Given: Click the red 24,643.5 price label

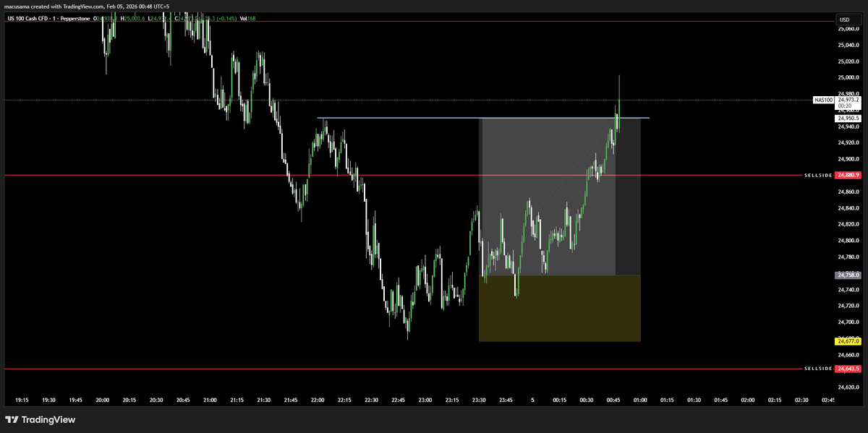Looking at the screenshot, I should [x=848, y=369].
